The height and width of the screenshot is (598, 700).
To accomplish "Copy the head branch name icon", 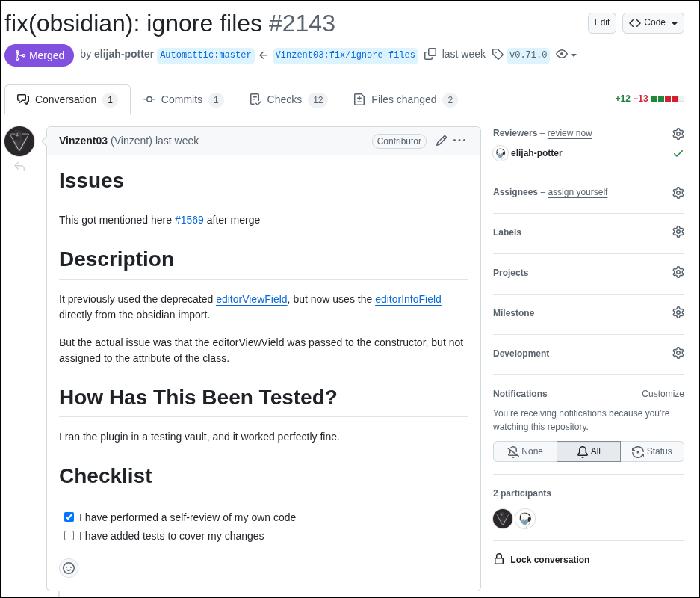I will click(x=430, y=54).
